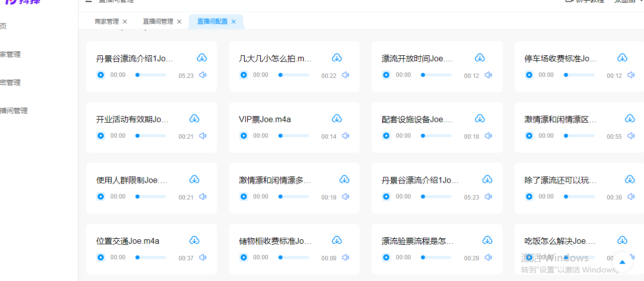
Task: Download the 除了漂流还可以玩 audio file
Action: pyautogui.click(x=630, y=179)
